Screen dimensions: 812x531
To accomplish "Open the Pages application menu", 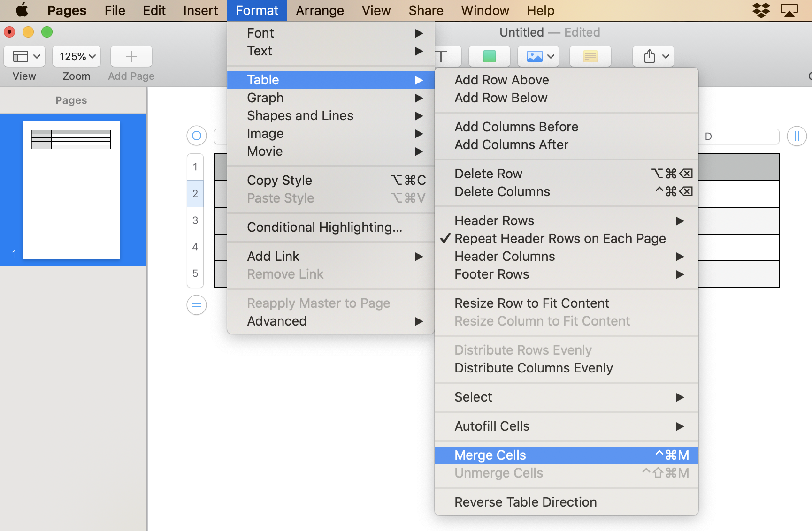I will coord(67,10).
